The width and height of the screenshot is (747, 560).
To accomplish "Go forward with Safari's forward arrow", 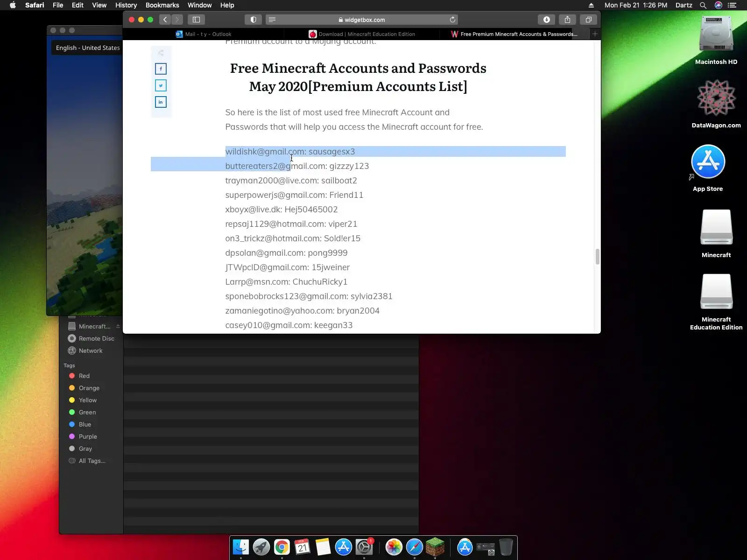I will [x=177, y=20].
